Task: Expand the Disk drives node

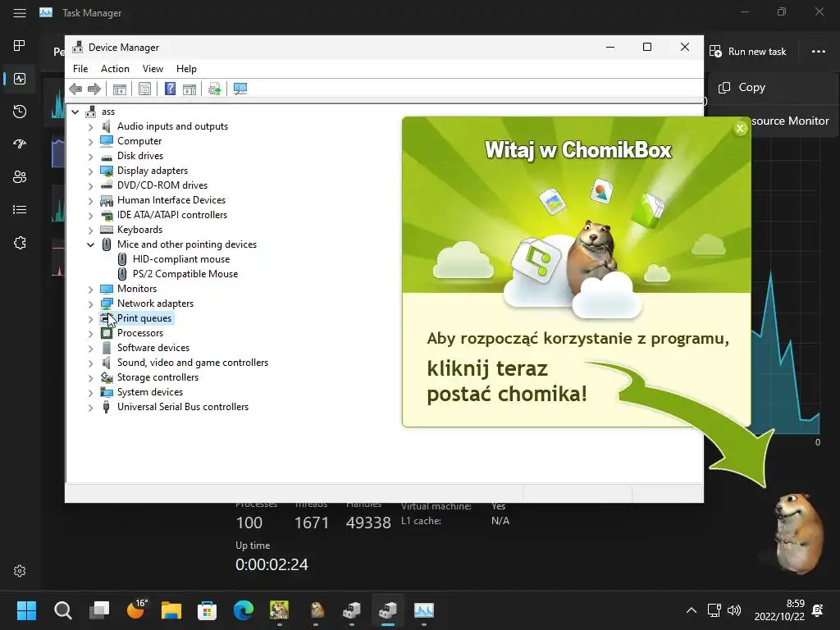Action: (x=90, y=156)
